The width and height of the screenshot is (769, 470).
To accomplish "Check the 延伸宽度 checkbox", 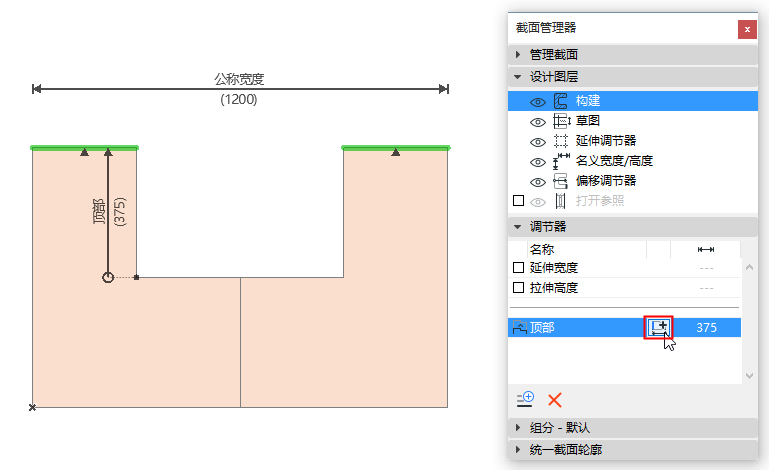I will point(518,267).
